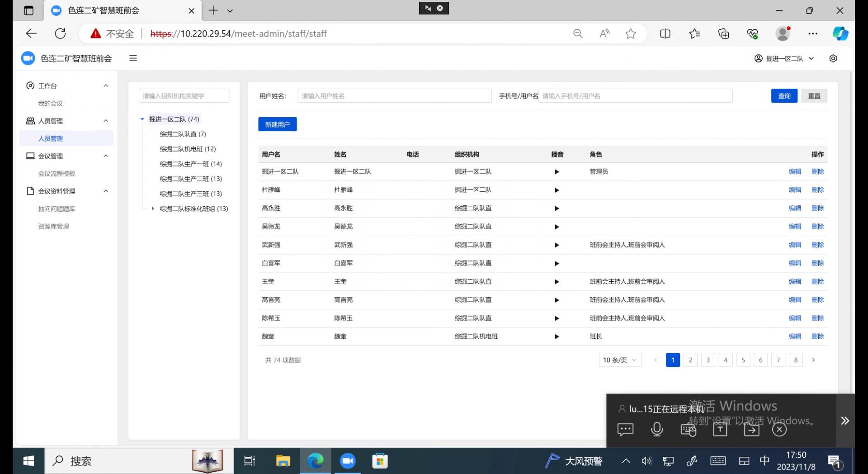
Task: Collapse the 工作台 sidebar section
Action: [106, 85]
